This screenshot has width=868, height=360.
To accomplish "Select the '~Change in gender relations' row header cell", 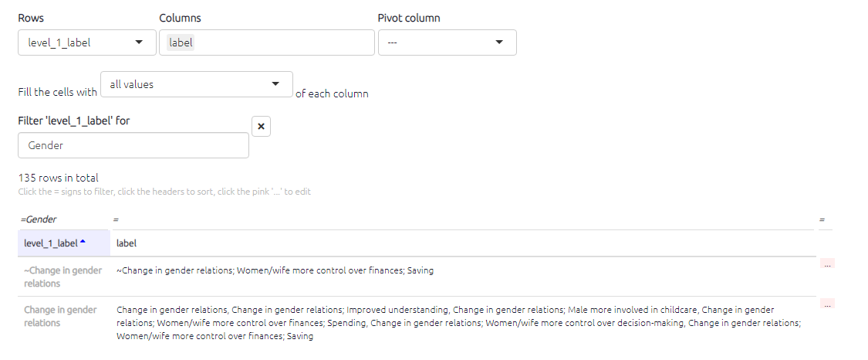I will pos(63,277).
